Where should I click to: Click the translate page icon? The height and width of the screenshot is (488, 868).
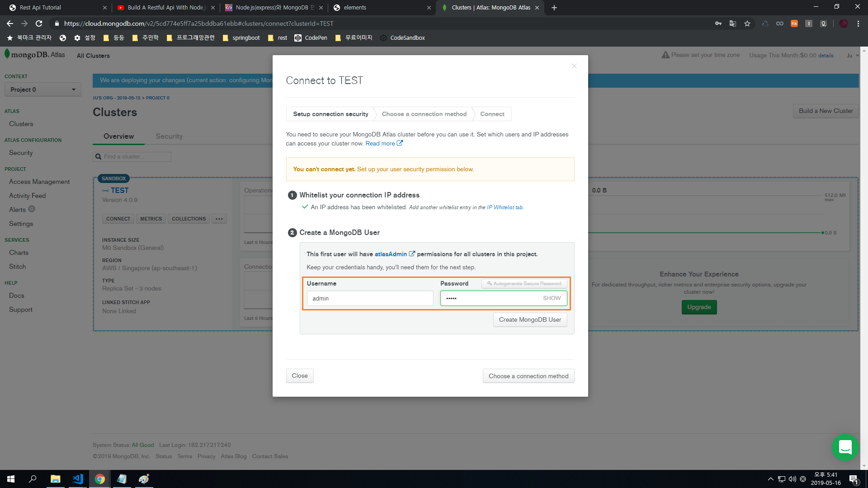pos(733,23)
